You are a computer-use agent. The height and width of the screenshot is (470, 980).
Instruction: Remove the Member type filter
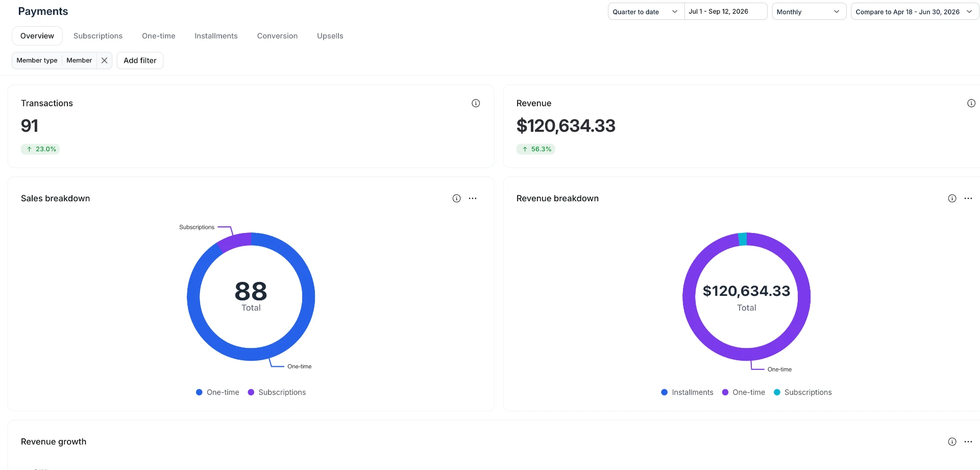tap(104, 60)
